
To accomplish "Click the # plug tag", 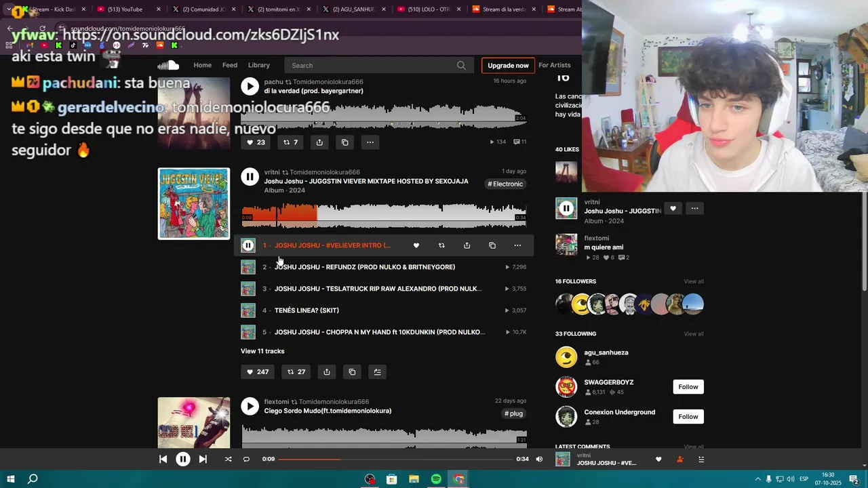I will 514,413.
